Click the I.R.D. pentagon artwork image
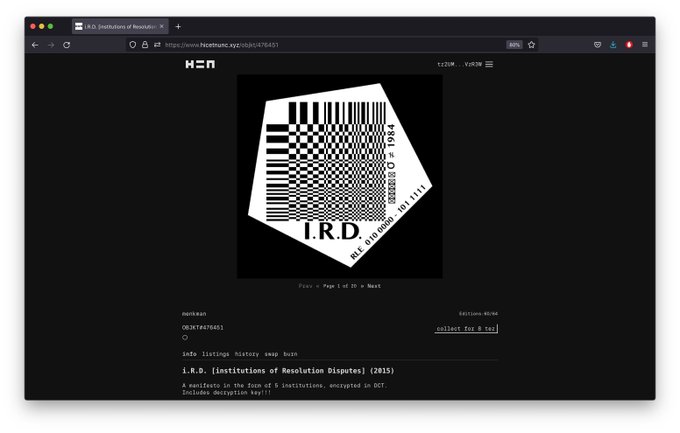 pyautogui.click(x=340, y=176)
